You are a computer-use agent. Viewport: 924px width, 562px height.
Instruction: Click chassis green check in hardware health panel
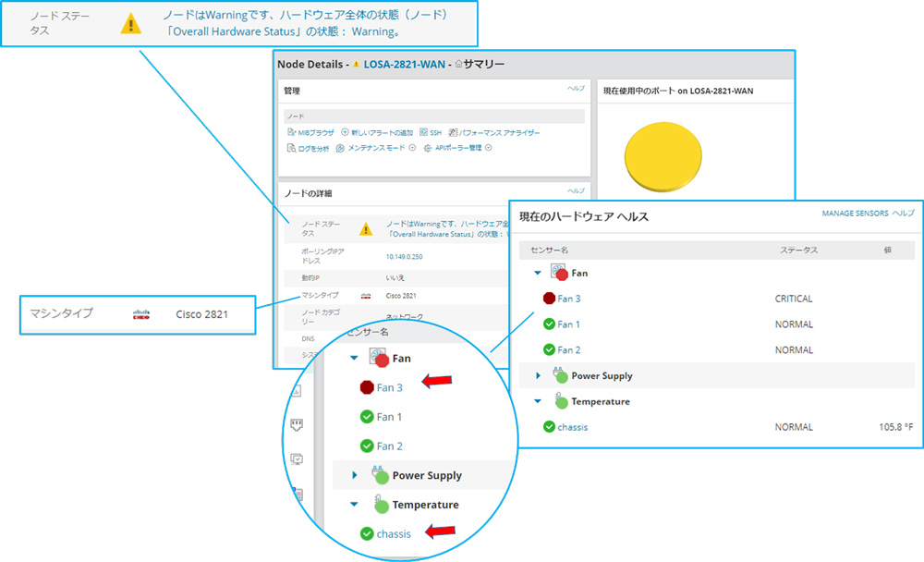(549, 426)
